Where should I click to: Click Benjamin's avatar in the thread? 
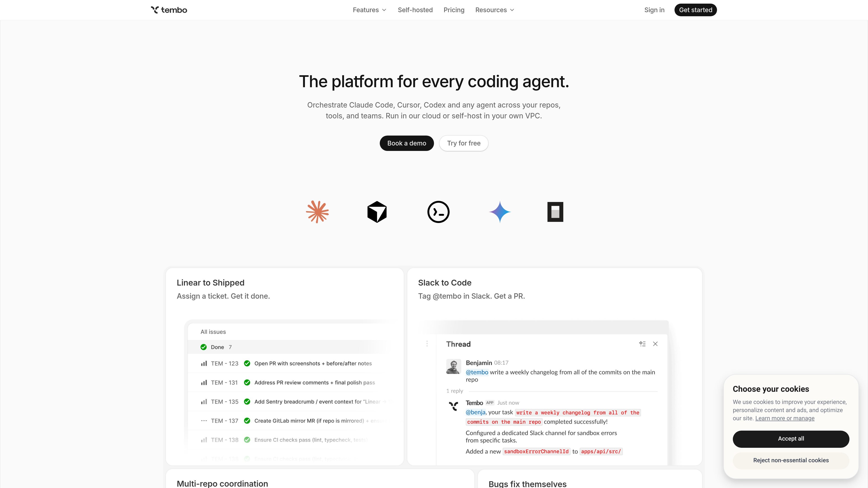453,366
